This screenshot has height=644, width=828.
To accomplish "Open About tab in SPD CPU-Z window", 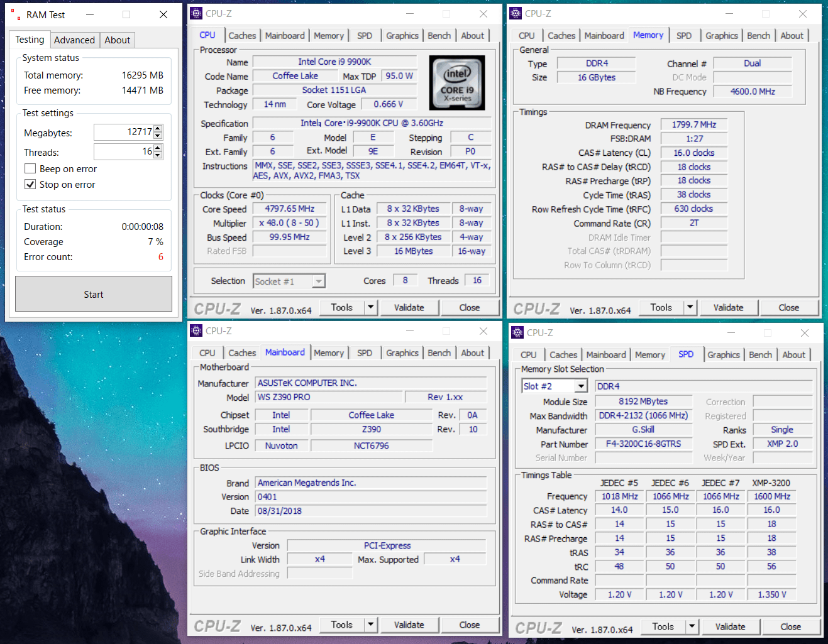I will click(x=793, y=355).
